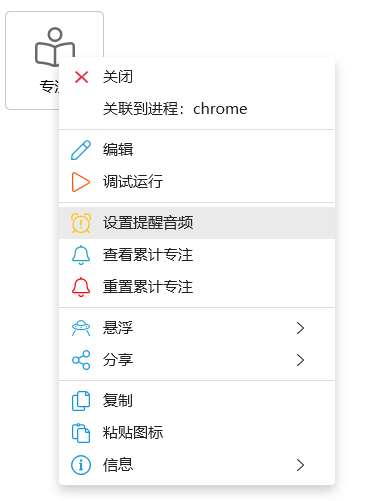Screen dimensions: 371x501
Task: Expand the 分享 submenu chevron
Action: tap(300, 360)
